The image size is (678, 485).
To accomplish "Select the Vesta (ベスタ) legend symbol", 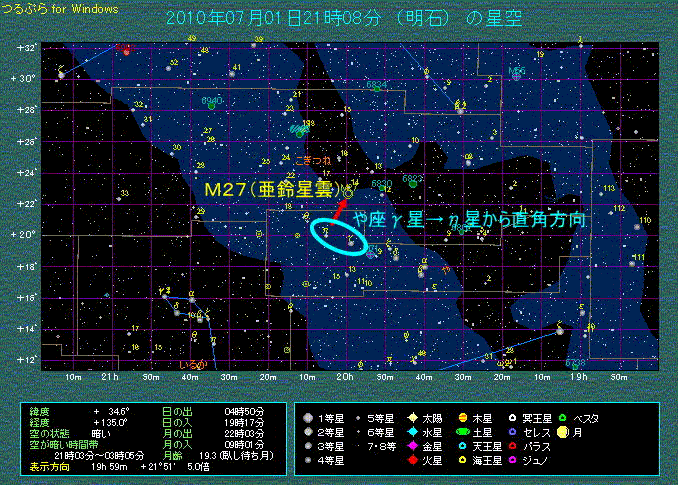I will click(562, 418).
